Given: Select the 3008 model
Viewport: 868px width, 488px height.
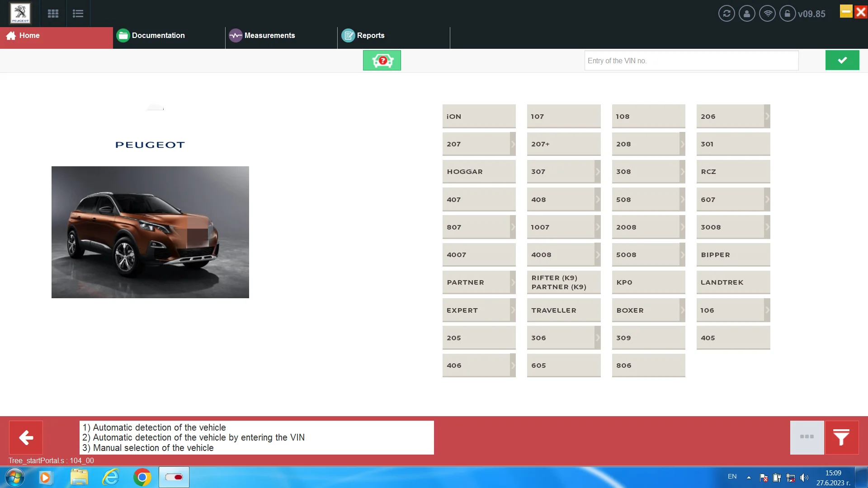Looking at the screenshot, I should click(731, 226).
